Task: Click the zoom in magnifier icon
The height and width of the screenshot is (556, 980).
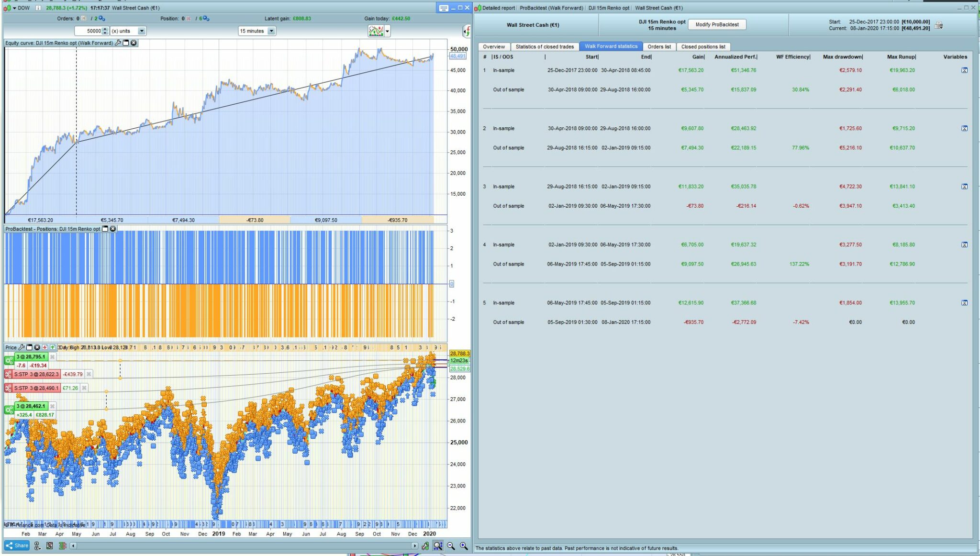Action: [464, 546]
